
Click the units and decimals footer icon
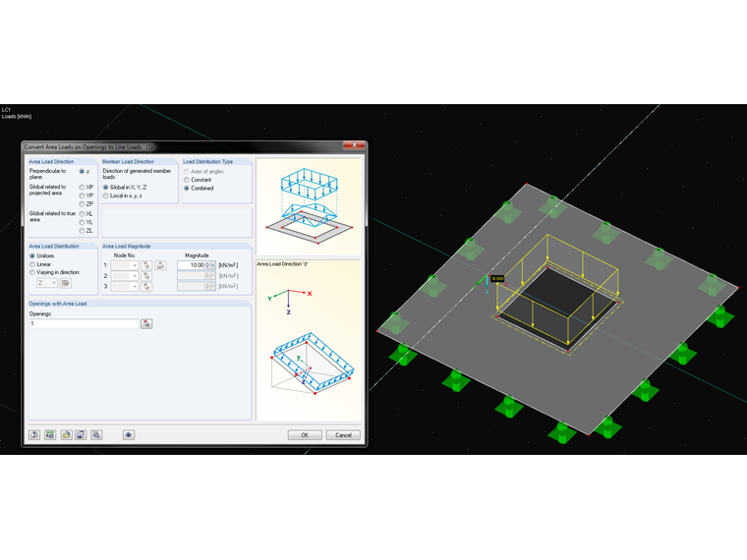[x=50, y=435]
